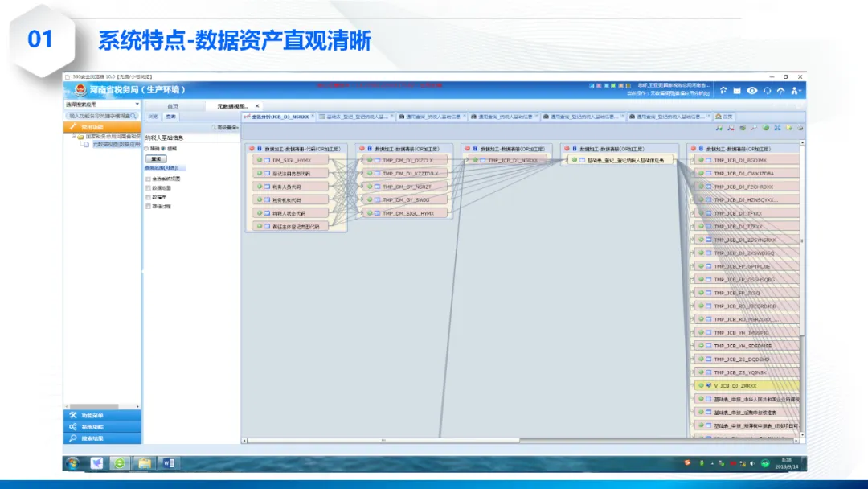Screen dimensions: 868x489
Task: Open Word from the taskbar
Action: (168, 463)
